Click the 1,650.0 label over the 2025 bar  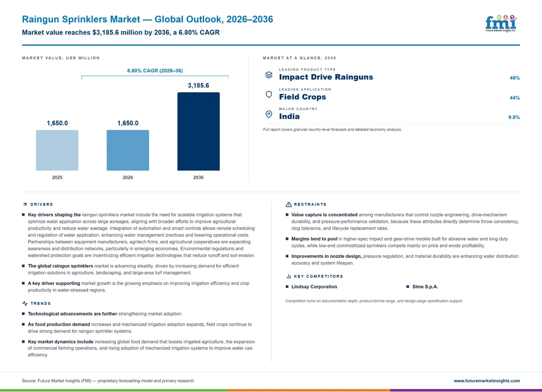[x=57, y=123]
